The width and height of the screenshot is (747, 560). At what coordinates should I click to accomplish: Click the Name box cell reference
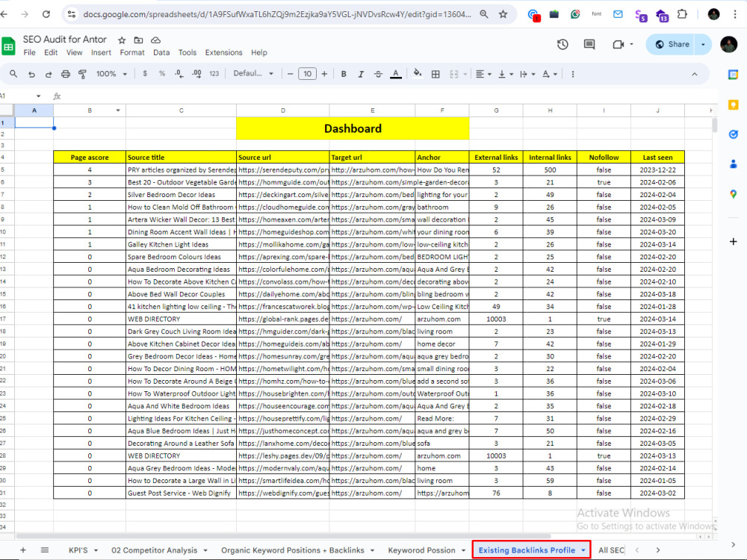click(x=19, y=96)
